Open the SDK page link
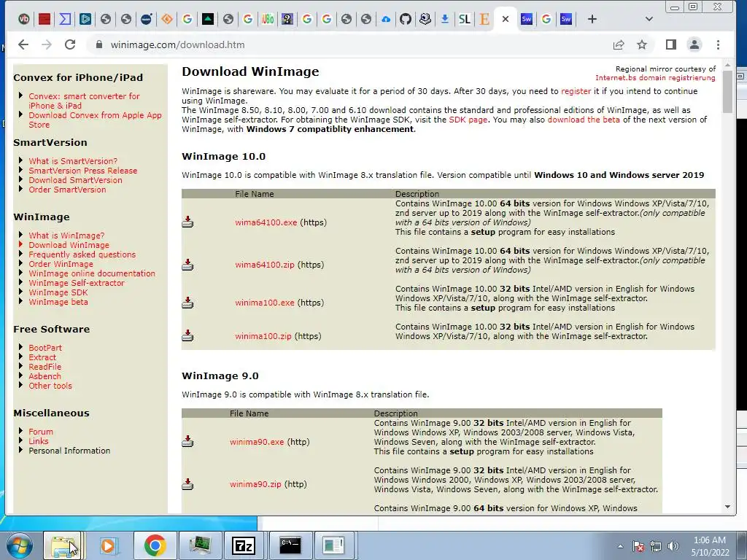The height and width of the screenshot is (560, 747). [468, 120]
